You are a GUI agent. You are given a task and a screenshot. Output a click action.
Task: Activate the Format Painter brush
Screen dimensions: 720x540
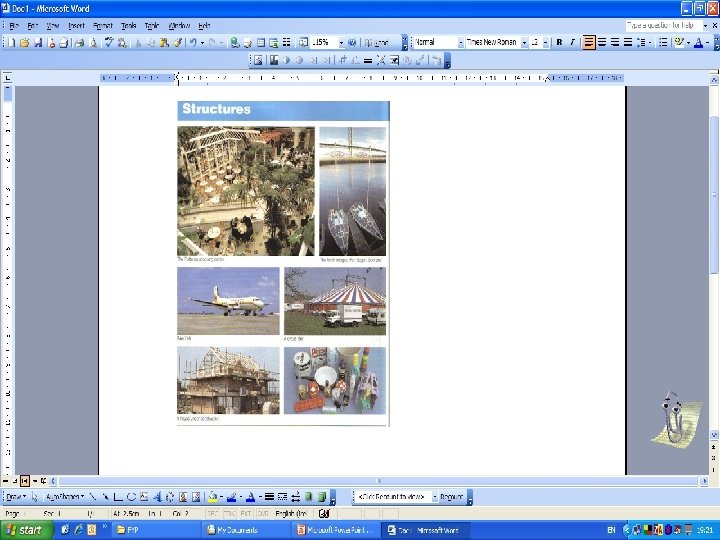point(178,43)
